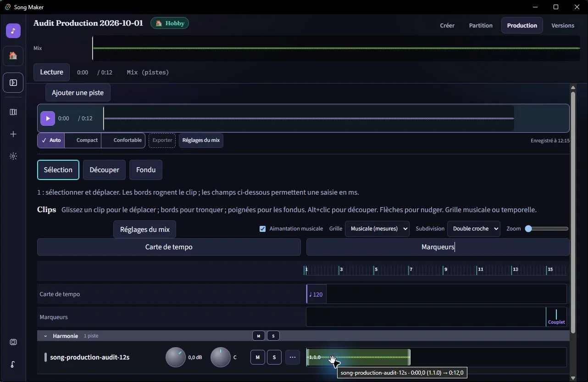This screenshot has width=588, height=382.
Task: Open the Partition tab
Action: tap(481, 26)
